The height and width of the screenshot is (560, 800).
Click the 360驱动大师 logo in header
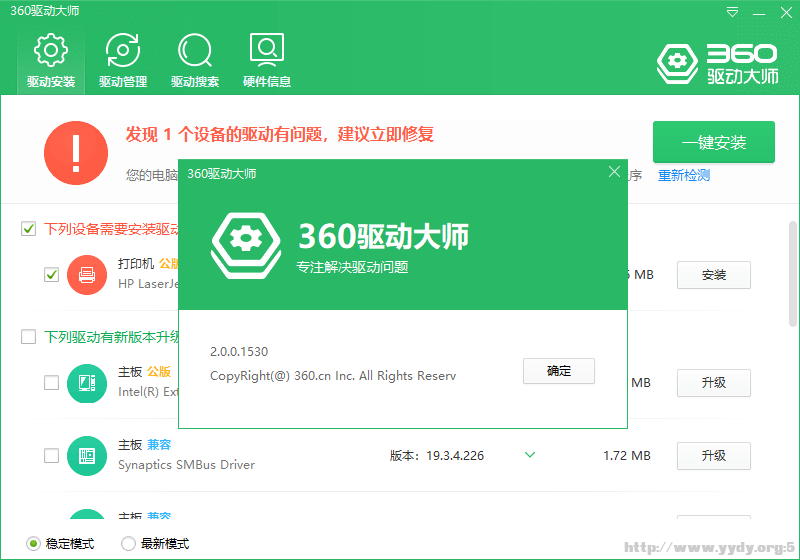click(717, 64)
